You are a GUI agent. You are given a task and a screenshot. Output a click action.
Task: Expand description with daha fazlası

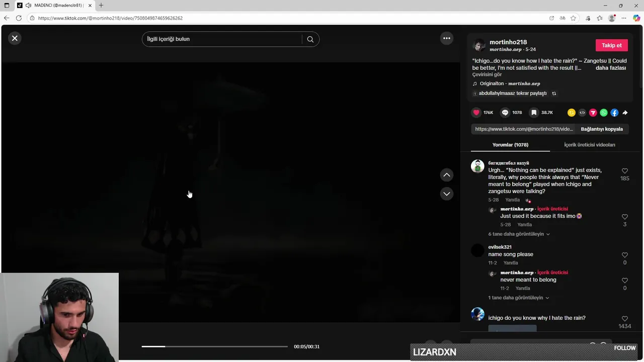(611, 68)
